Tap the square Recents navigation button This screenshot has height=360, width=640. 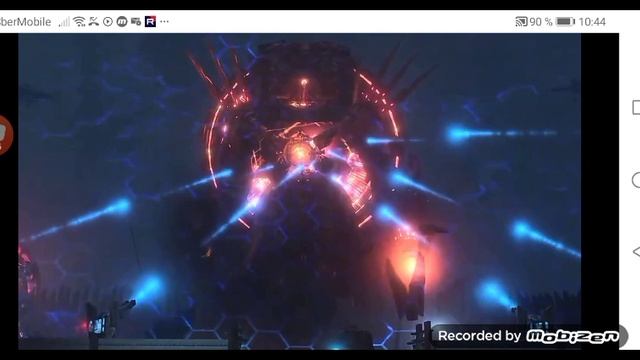636,108
